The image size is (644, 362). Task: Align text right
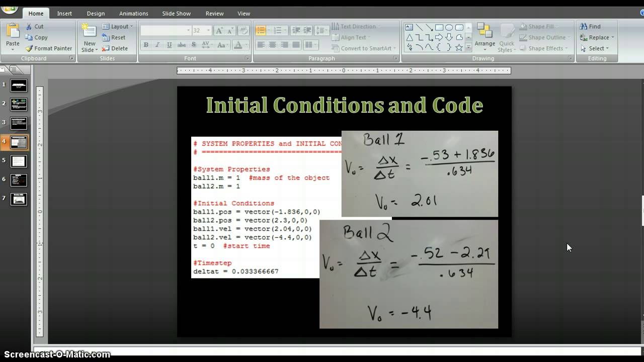[x=284, y=45]
